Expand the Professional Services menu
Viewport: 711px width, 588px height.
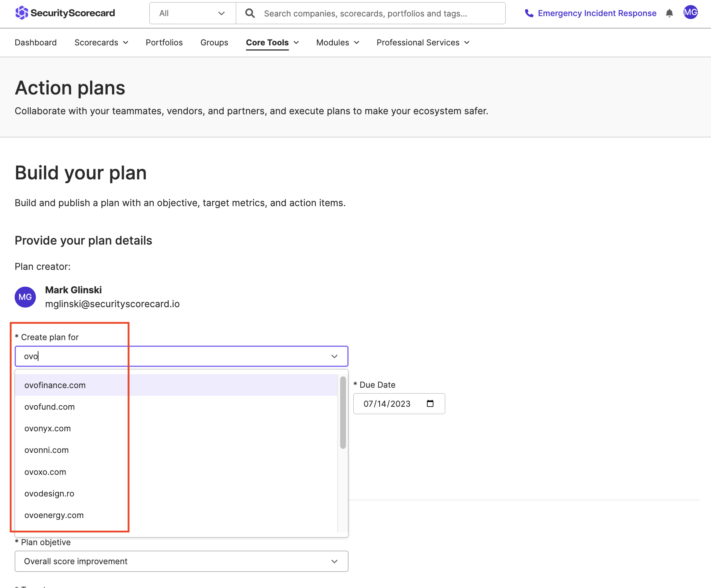[423, 42]
